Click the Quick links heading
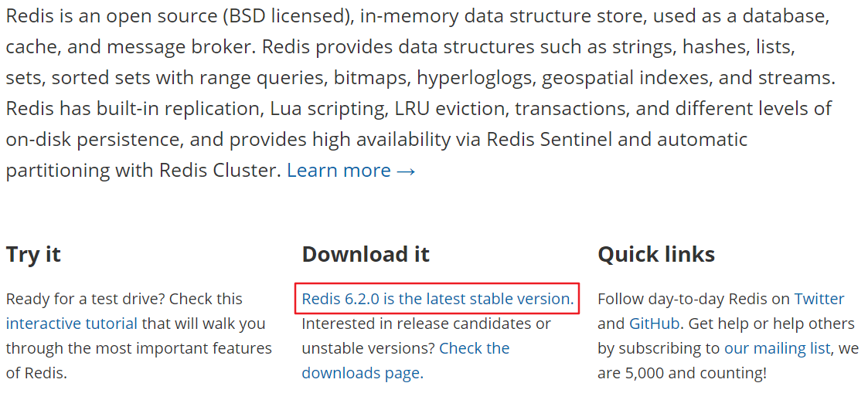 pyautogui.click(x=656, y=255)
